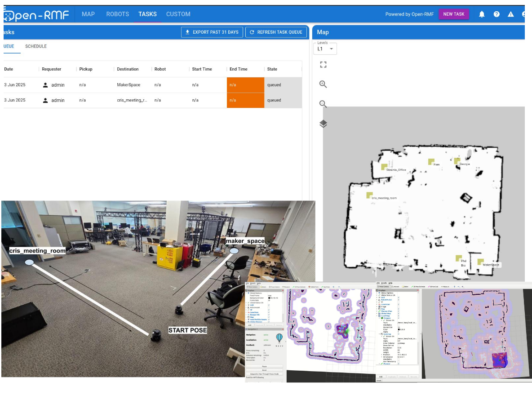The width and height of the screenshot is (532, 395).
Task: Toggle the Image checkbox in right RViz
Action: 399,306
